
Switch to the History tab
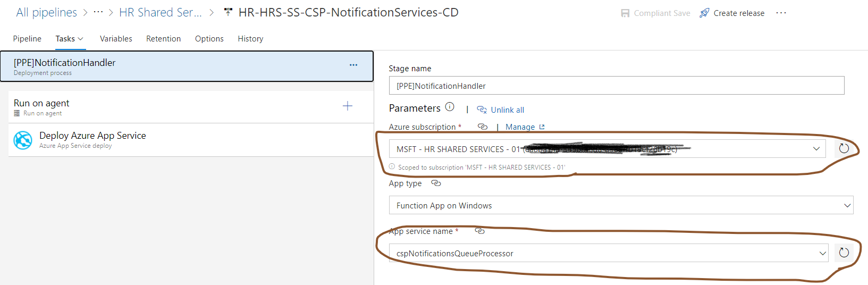(x=250, y=39)
